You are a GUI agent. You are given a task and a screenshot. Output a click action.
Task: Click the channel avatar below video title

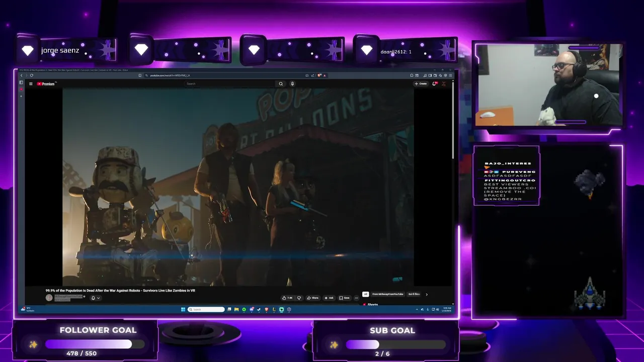49,298
